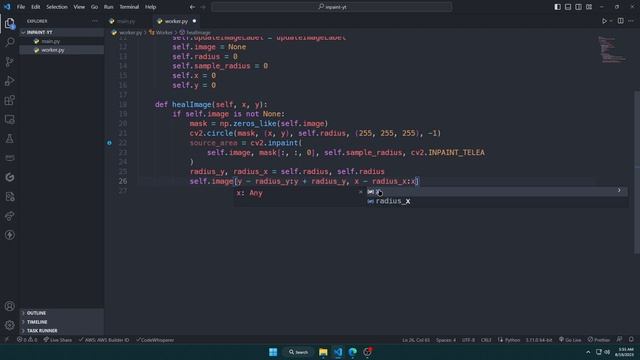The width and height of the screenshot is (640, 360).
Task: Toggle the secondary side bar layout icon
Action: pyautogui.click(x=578, y=7)
